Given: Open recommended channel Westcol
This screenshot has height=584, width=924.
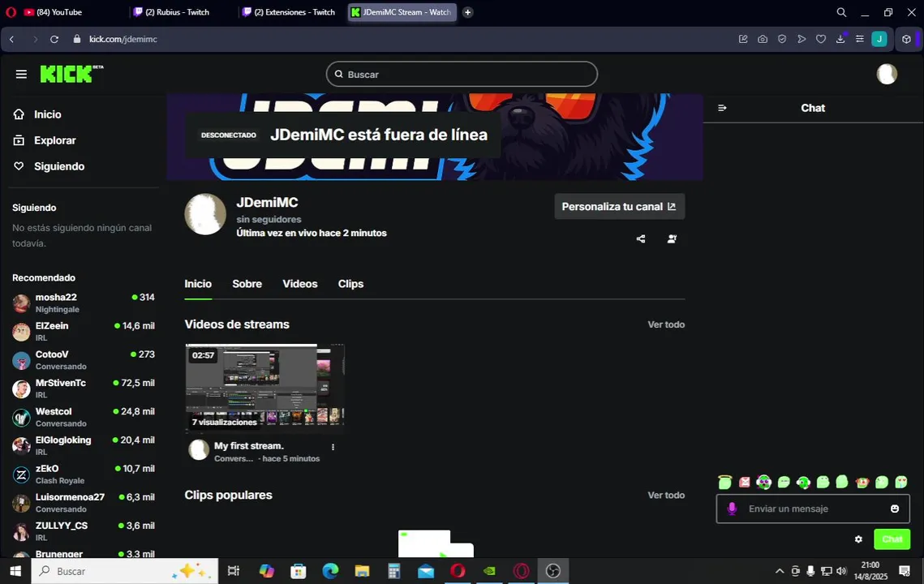Looking at the screenshot, I should pyautogui.click(x=83, y=417).
